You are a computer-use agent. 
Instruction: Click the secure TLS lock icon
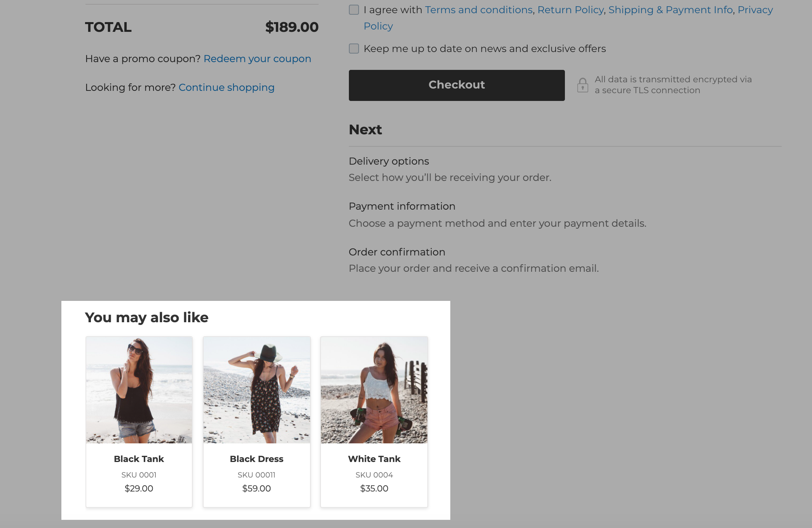(583, 85)
